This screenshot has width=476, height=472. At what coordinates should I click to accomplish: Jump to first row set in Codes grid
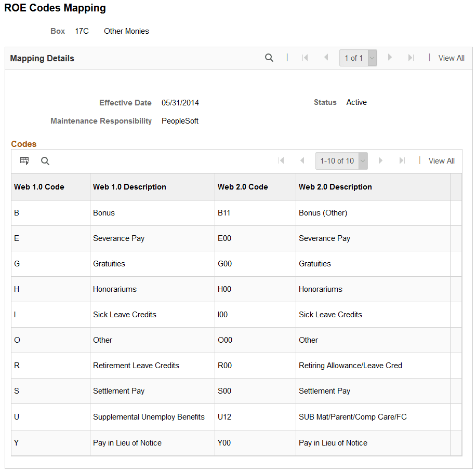click(282, 161)
